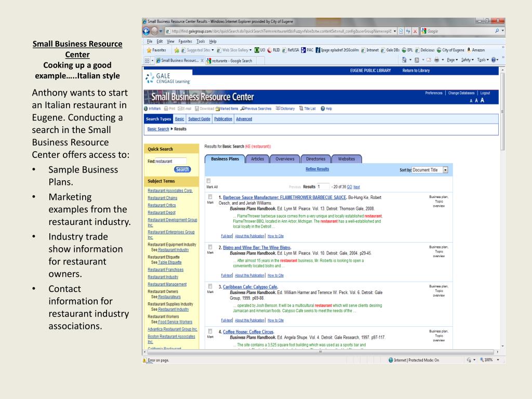This screenshot has height=399, width=532.
Task: Open the Marked Items folder icon
Action: 218,109
